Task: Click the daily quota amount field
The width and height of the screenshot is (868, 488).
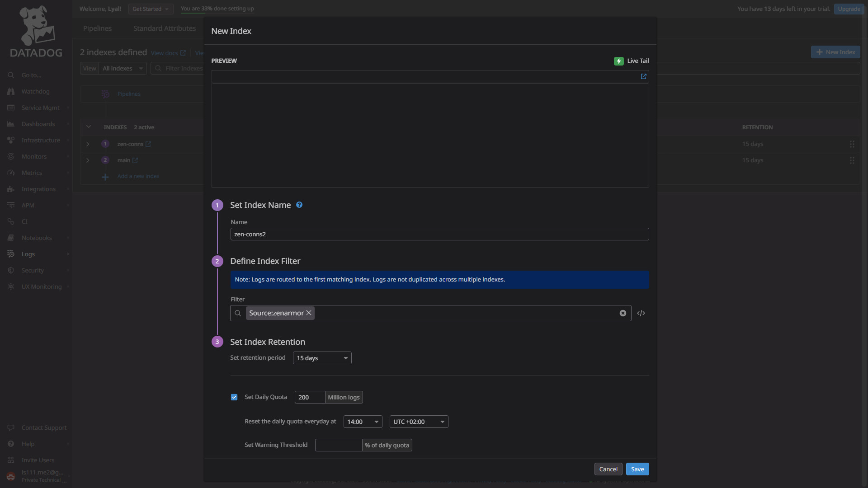Action: [x=310, y=397]
